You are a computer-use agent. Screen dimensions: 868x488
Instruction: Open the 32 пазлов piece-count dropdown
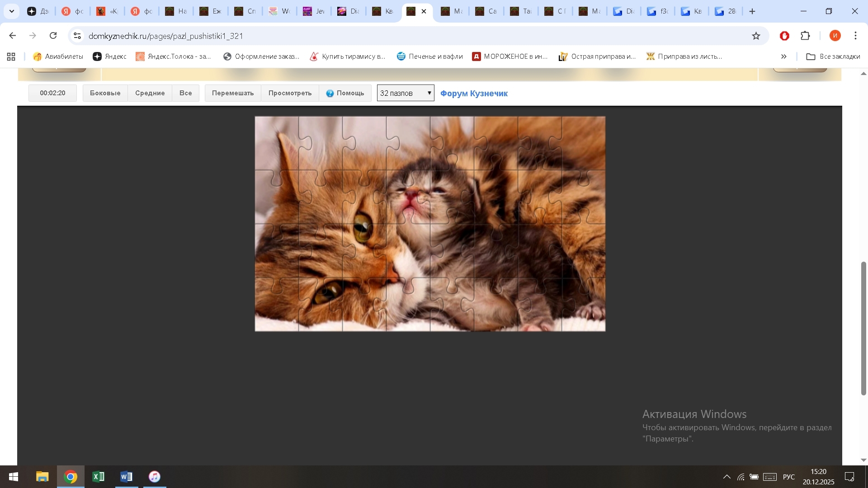406,93
